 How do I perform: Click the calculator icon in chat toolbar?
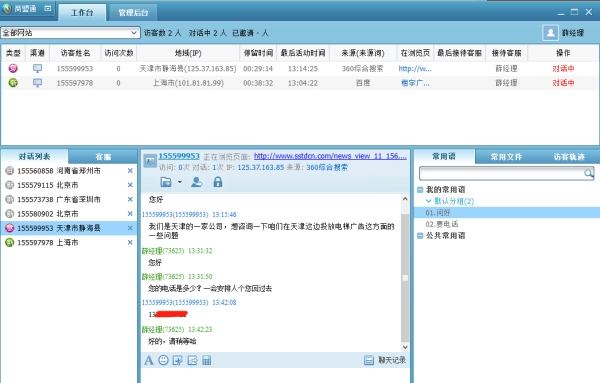coord(207,360)
